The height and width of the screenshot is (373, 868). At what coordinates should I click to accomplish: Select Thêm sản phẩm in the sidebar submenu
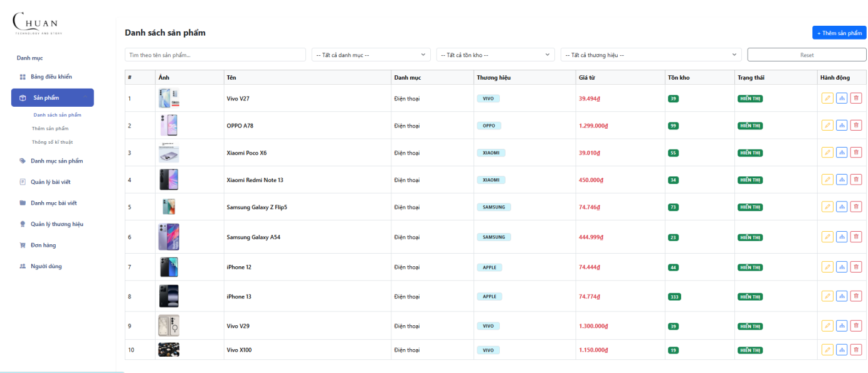(x=50, y=128)
